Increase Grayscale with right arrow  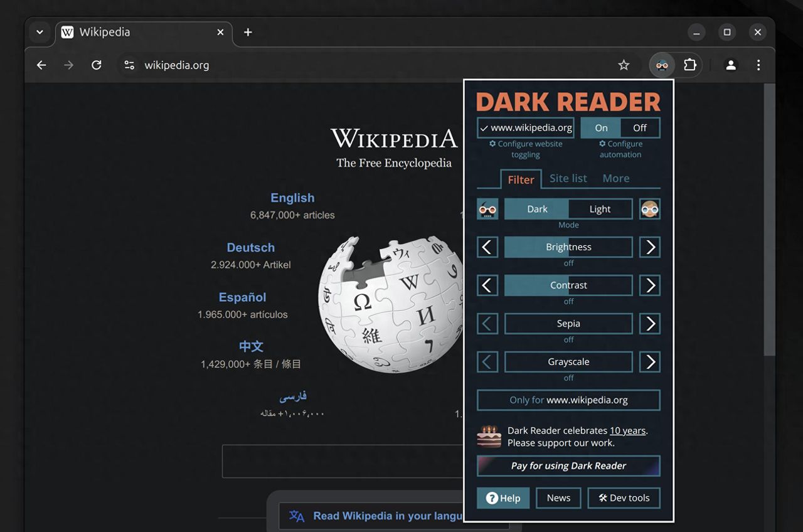650,362
